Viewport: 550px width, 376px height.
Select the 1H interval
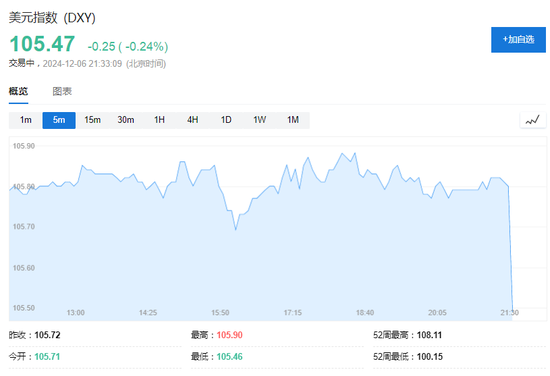(159, 120)
